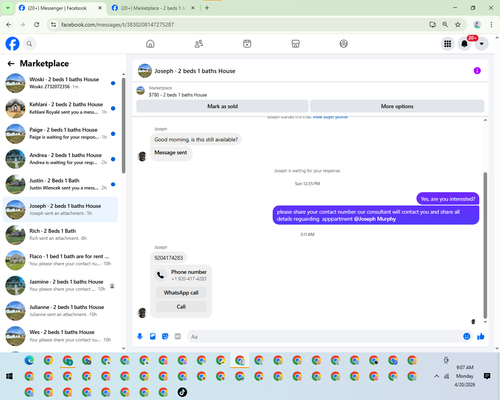Go back using the arrow beside Marketplace

coord(11,63)
